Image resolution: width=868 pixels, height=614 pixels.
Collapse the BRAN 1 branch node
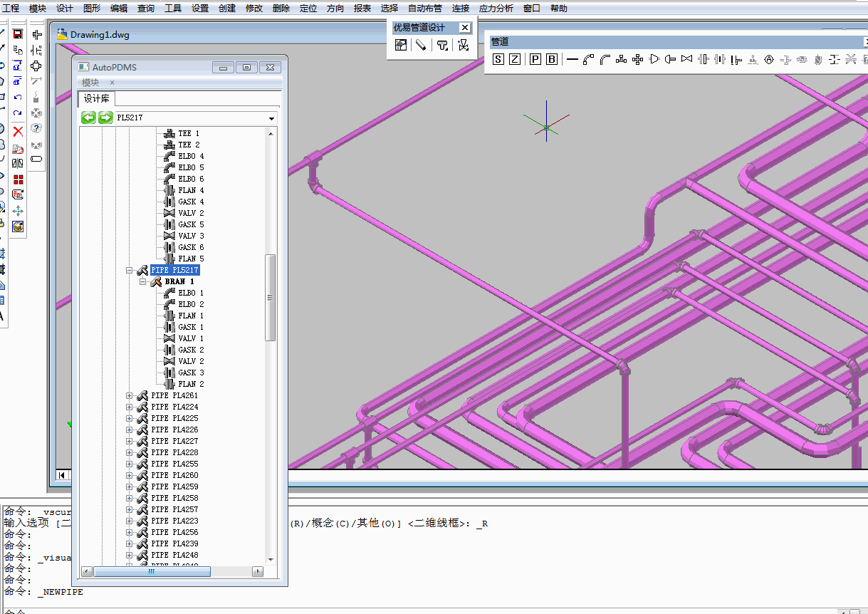[x=144, y=282]
